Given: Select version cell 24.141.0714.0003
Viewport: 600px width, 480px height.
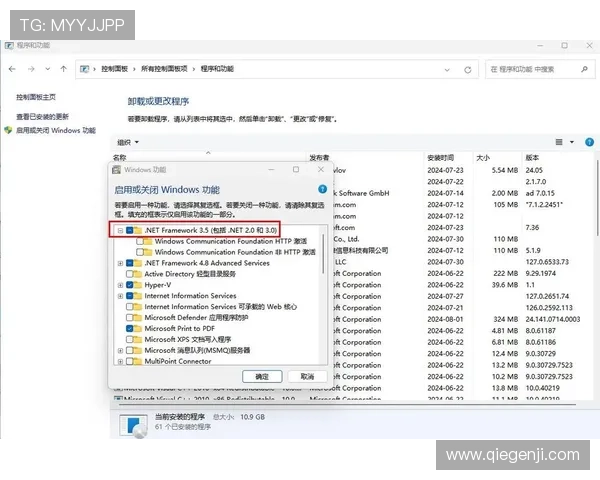Looking at the screenshot, I should point(553,319).
